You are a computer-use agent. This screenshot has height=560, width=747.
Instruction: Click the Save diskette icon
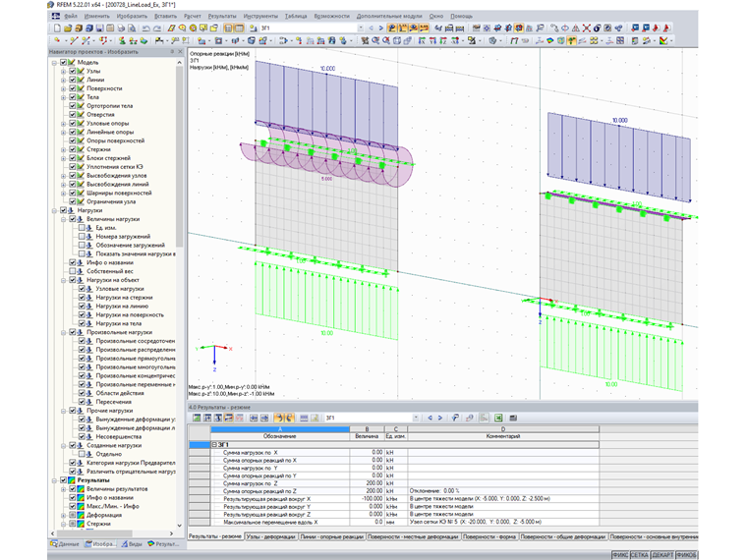(99, 28)
